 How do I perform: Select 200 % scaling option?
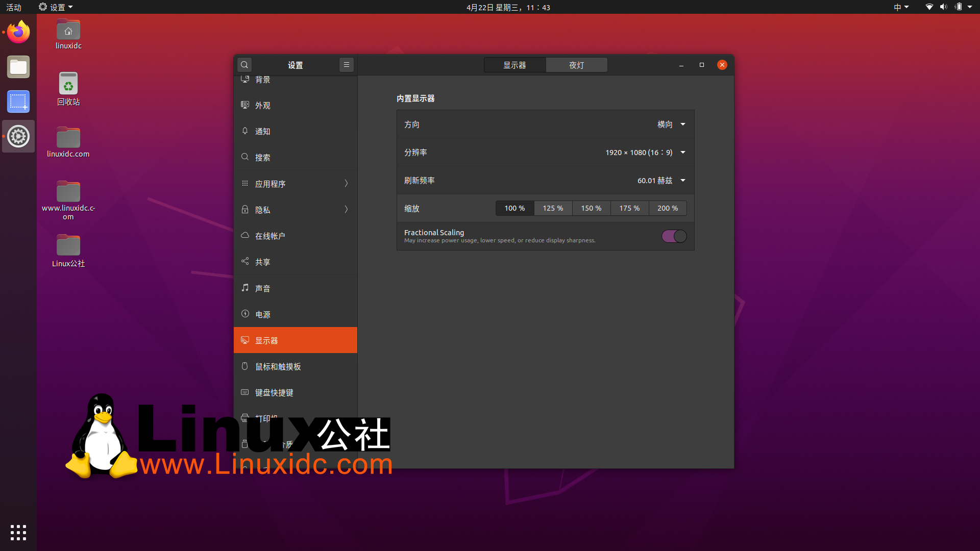pyautogui.click(x=668, y=208)
